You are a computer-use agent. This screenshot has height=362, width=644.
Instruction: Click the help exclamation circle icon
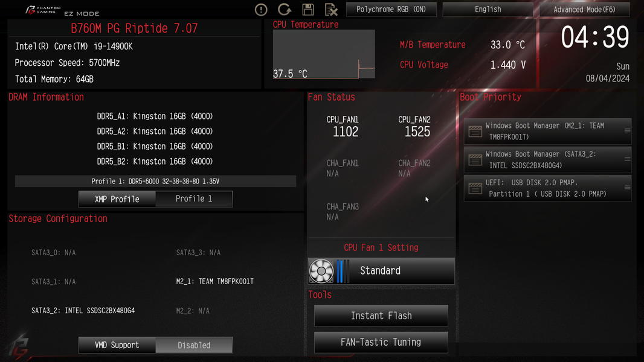(x=261, y=10)
